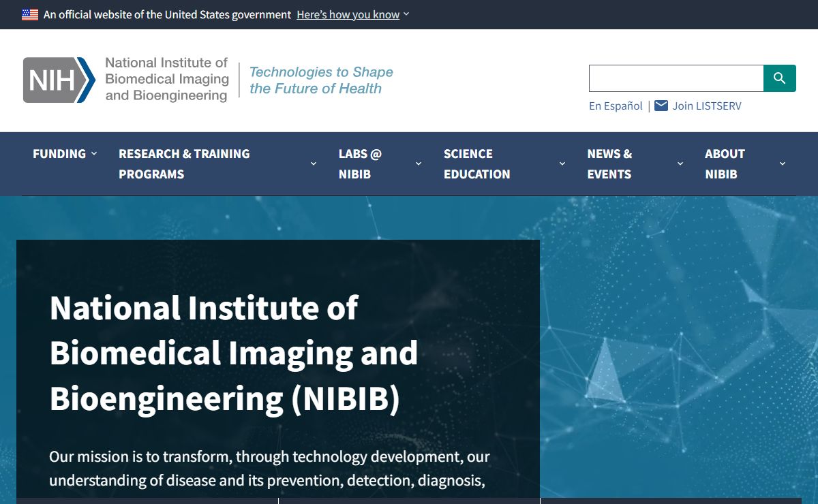Screen dimensions: 818x504
Task: Switch site to En Español
Action: coord(616,106)
